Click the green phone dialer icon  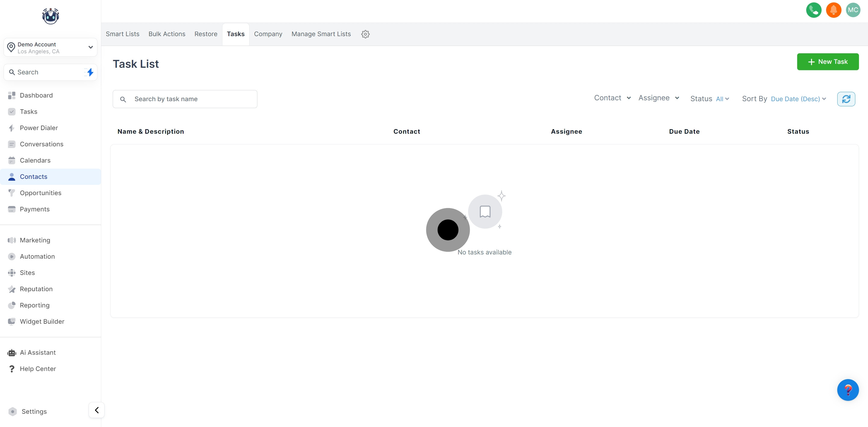pyautogui.click(x=813, y=10)
